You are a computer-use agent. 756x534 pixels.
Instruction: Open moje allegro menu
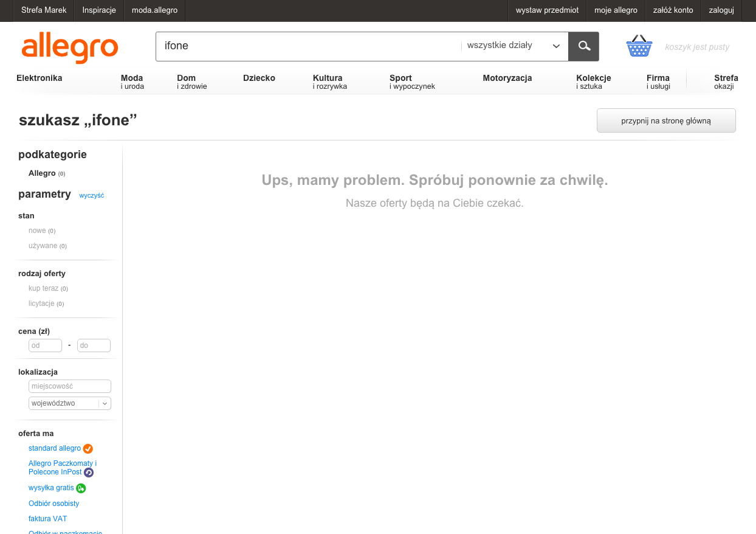point(616,10)
